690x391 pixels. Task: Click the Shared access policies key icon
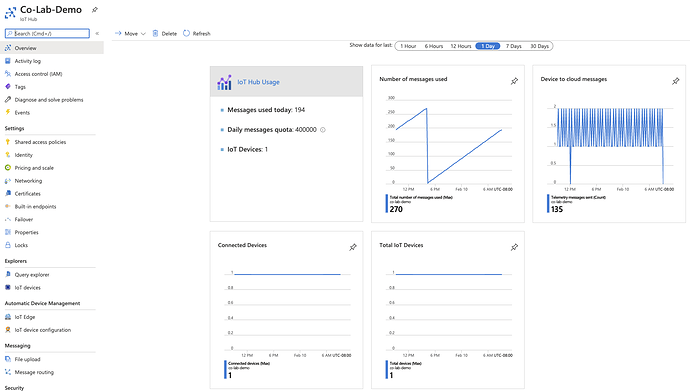click(x=7, y=142)
